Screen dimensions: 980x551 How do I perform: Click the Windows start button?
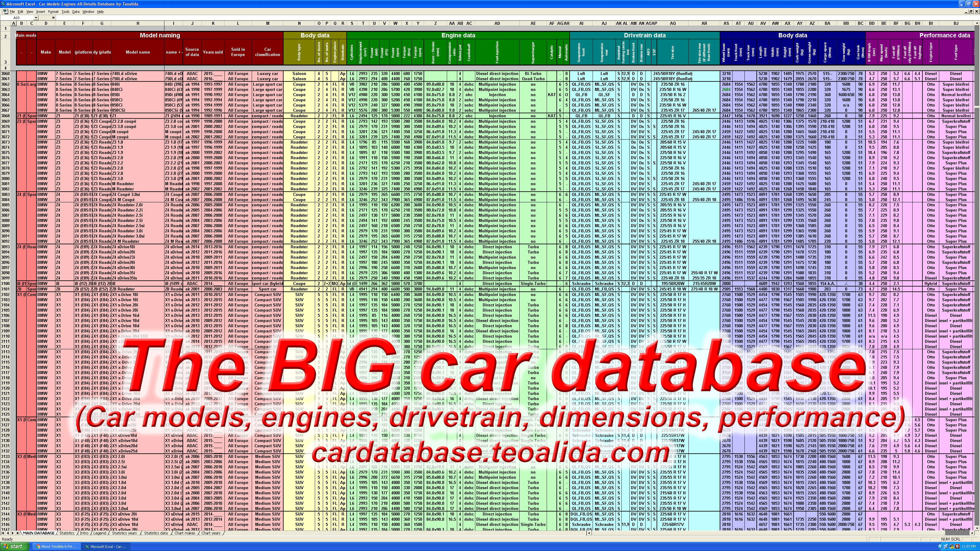14,546
